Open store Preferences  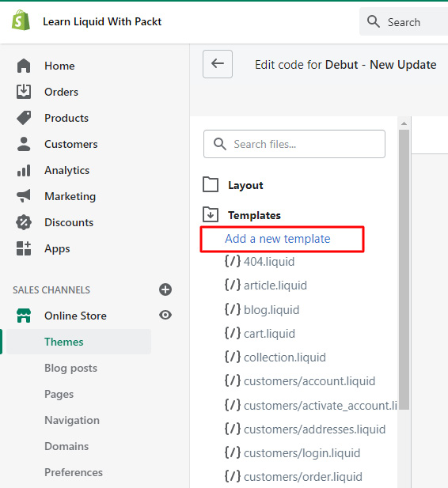[74, 472]
